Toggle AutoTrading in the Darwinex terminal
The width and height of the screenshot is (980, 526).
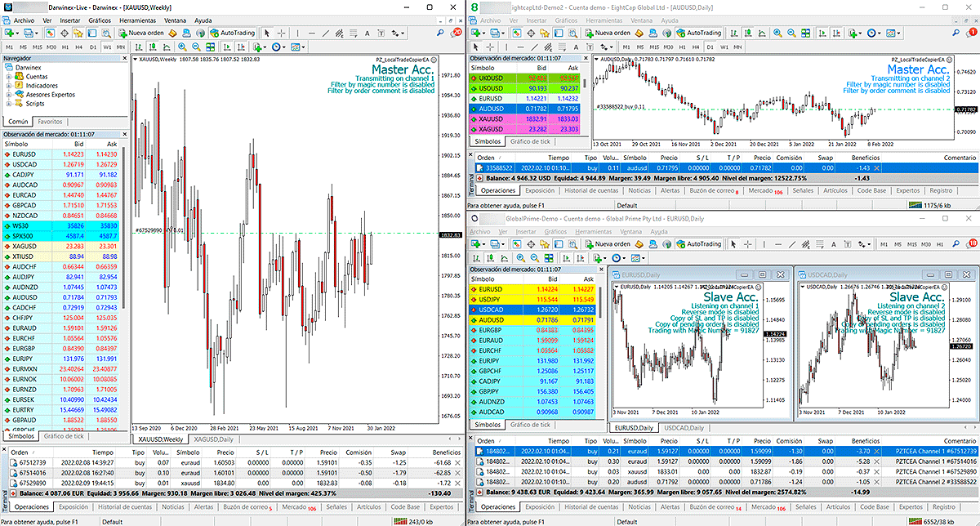tap(233, 33)
